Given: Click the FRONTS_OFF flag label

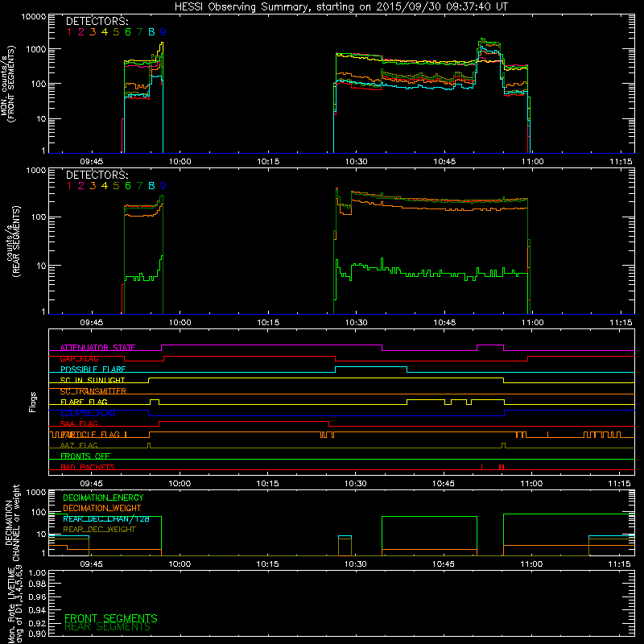Looking at the screenshot, I should [85, 456].
